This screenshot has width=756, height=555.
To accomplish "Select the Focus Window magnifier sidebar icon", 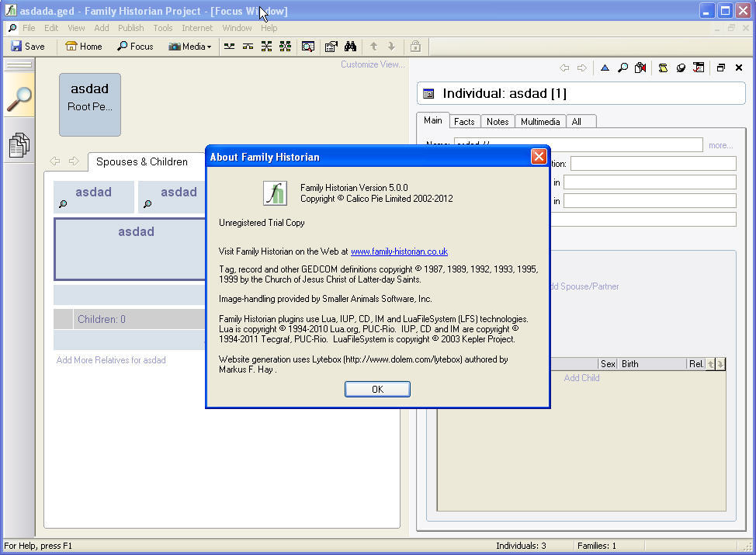I will [x=19, y=98].
